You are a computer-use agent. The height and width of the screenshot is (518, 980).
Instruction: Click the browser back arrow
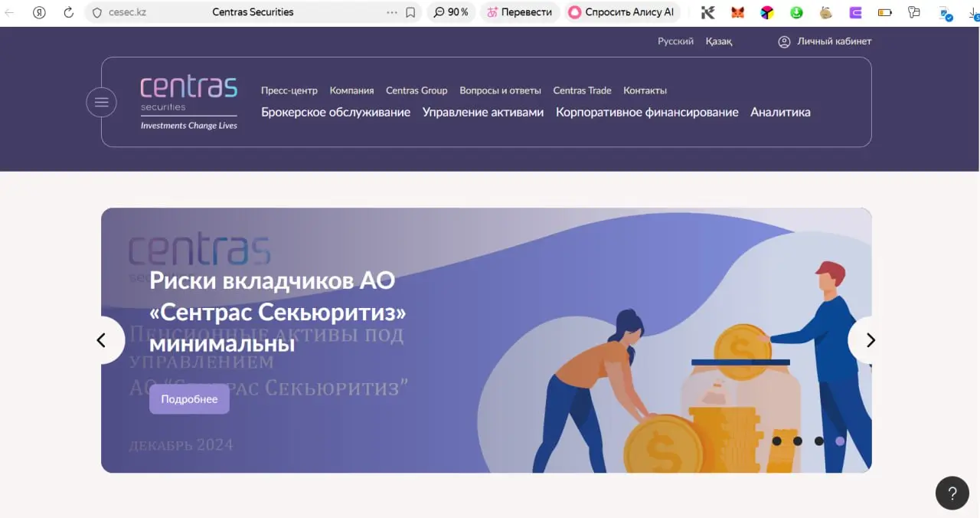[x=9, y=12]
